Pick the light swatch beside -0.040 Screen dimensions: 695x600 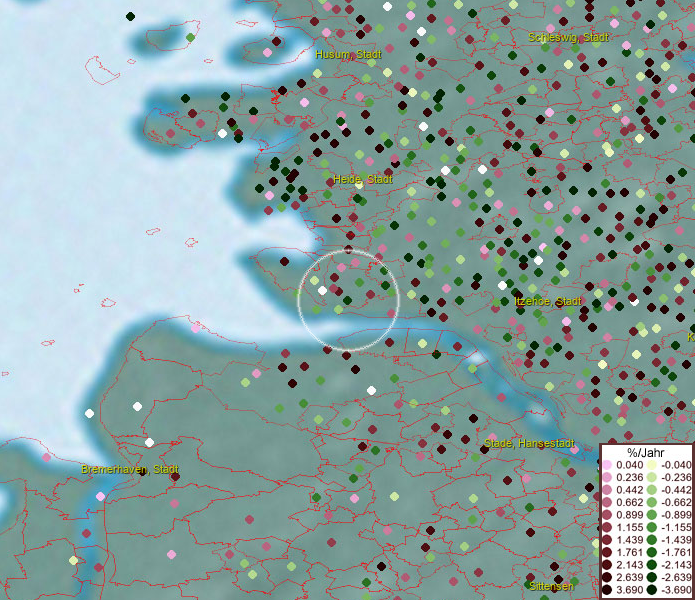coord(652,465)
